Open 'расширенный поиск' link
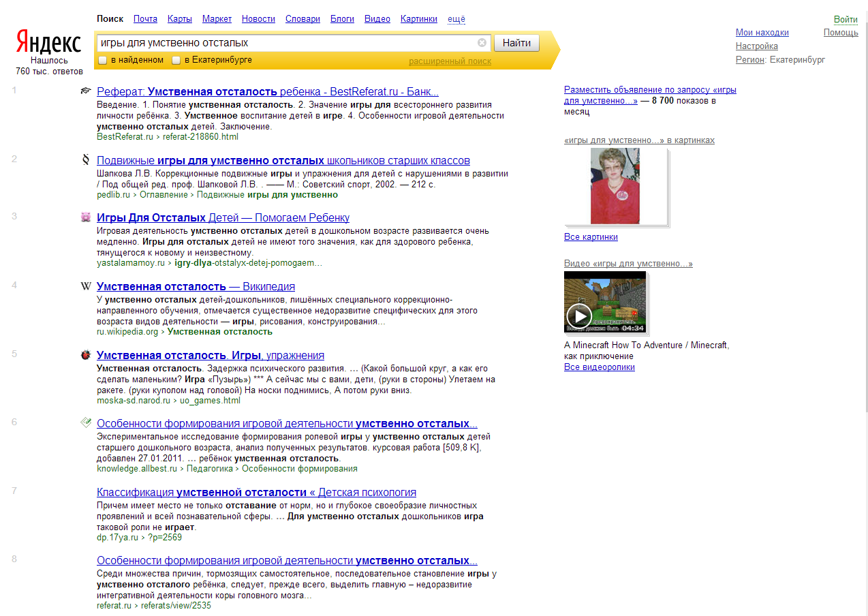 450,61
